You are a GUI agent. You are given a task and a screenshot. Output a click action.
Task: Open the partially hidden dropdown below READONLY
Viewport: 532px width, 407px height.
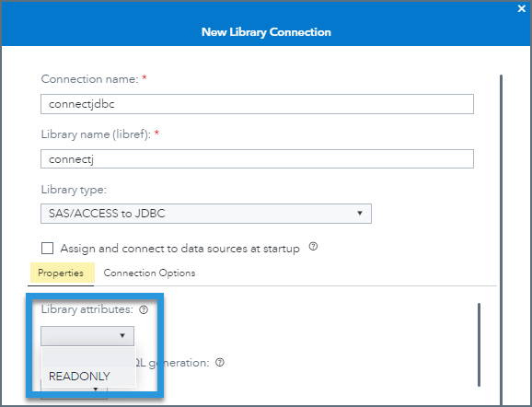[96, 389]
